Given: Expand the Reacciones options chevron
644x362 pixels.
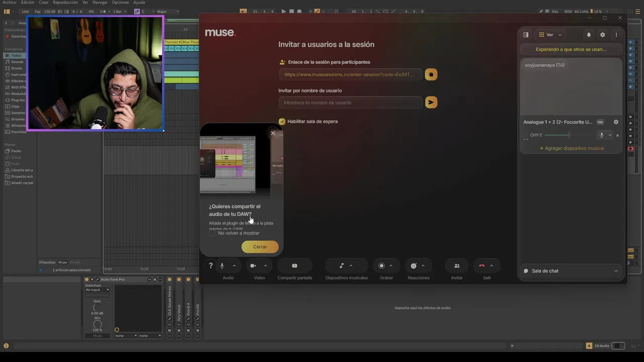Looking at the screenshot, I should [x=423, y=265].
